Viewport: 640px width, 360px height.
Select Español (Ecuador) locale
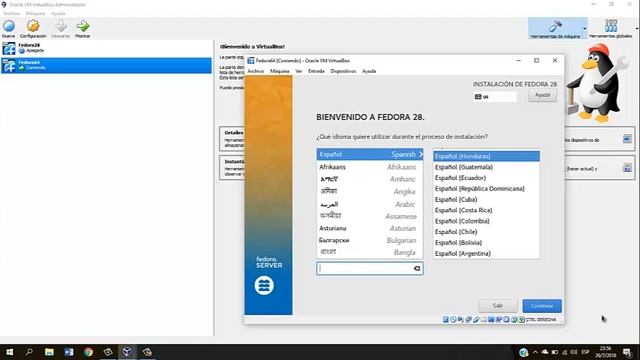click(487, 178)
